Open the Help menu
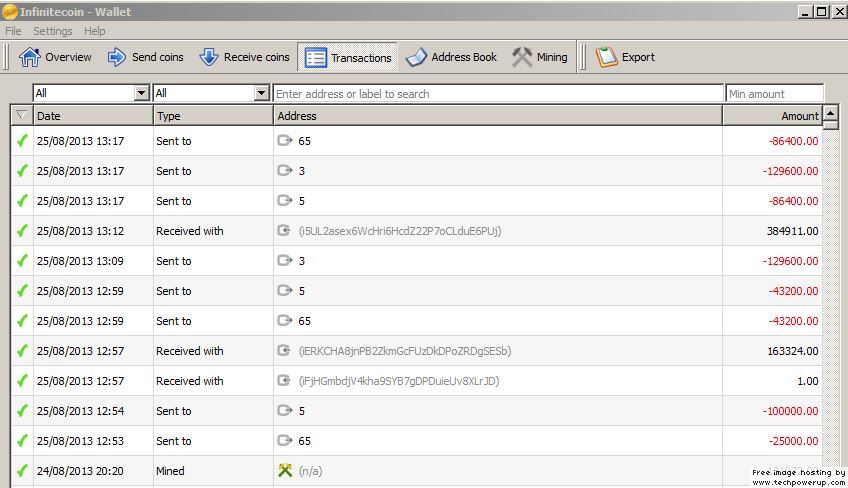Viewport: 848px width, 488px height. point(95,31)
